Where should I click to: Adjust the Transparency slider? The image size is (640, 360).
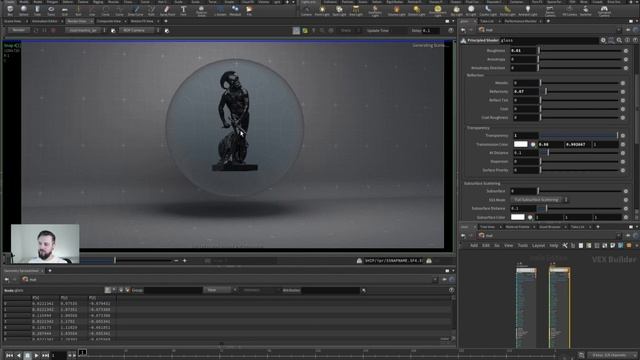579,135
